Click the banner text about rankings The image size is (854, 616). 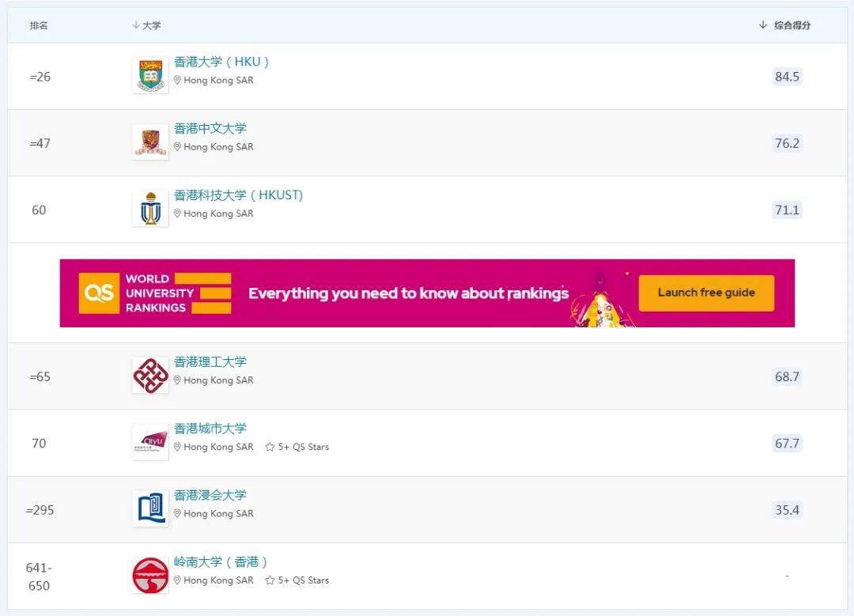click(409, 293)
